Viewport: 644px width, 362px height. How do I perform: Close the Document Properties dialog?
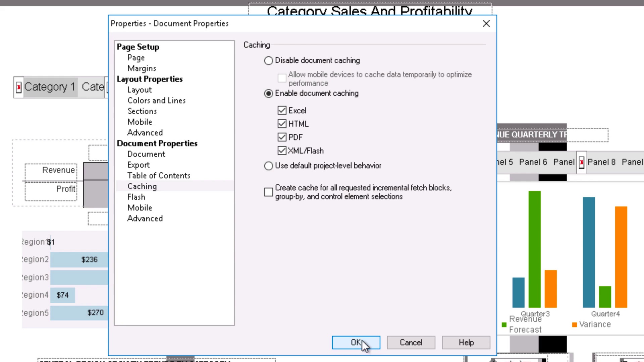point(486,23)
